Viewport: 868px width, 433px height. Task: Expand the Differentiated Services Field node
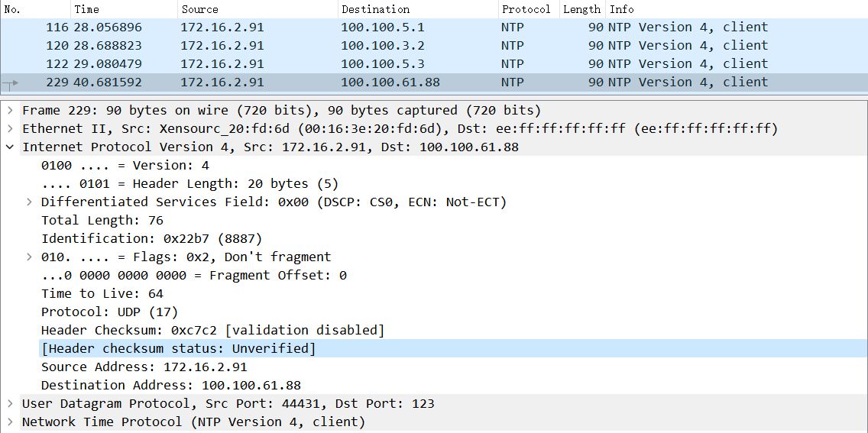tap(29, 202)
